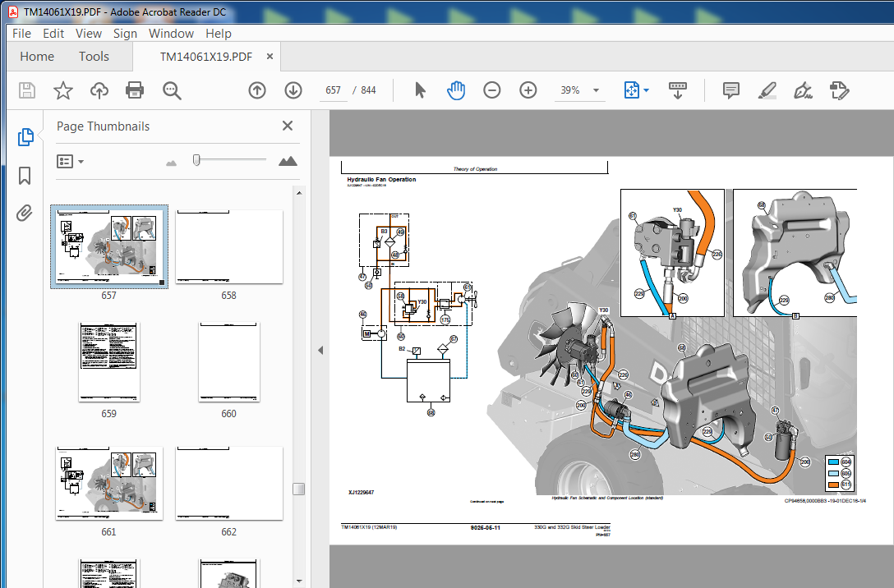Click the 39% zoom value field
The width and height of the screenshot is (894, 588).
(x=570, y=90)
